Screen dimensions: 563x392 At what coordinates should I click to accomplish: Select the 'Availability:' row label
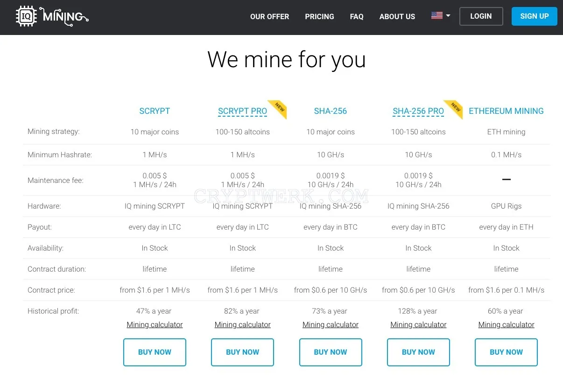[45, 248]
